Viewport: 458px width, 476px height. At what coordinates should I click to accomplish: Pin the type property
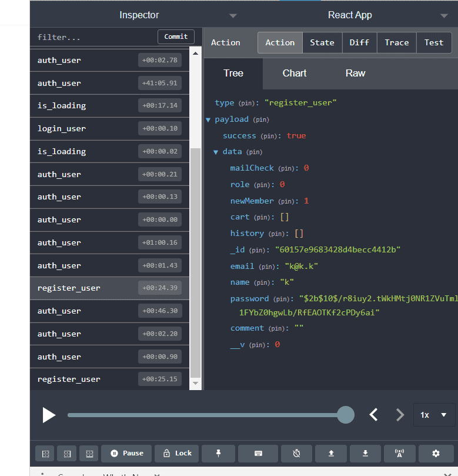coord(246,103)
